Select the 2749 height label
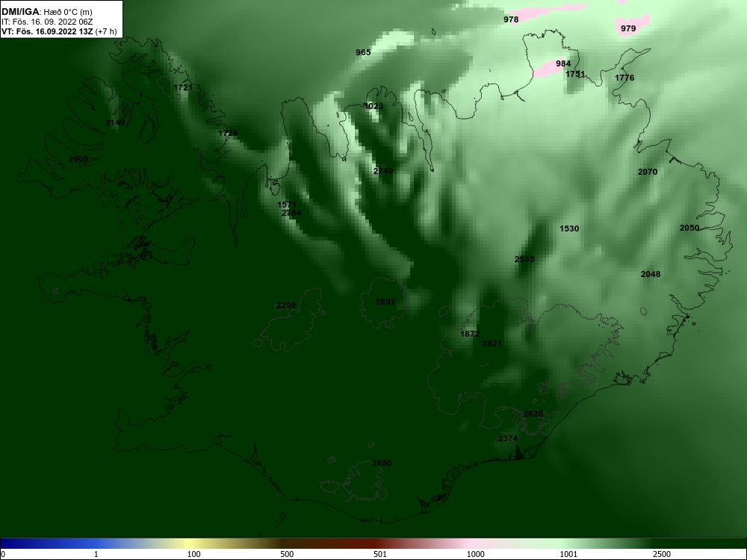 coord(383,171)
